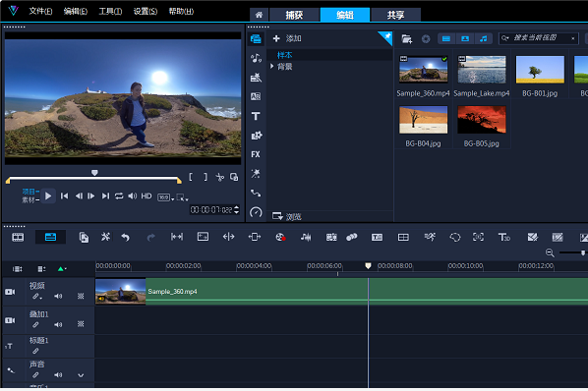Open the FX filter library icon
This screenshot has width=588, height=391.
[x=256, y=154]
